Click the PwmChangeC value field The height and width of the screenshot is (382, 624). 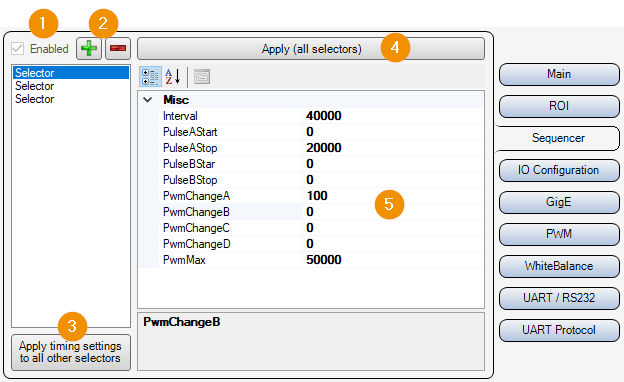[393, 228]
